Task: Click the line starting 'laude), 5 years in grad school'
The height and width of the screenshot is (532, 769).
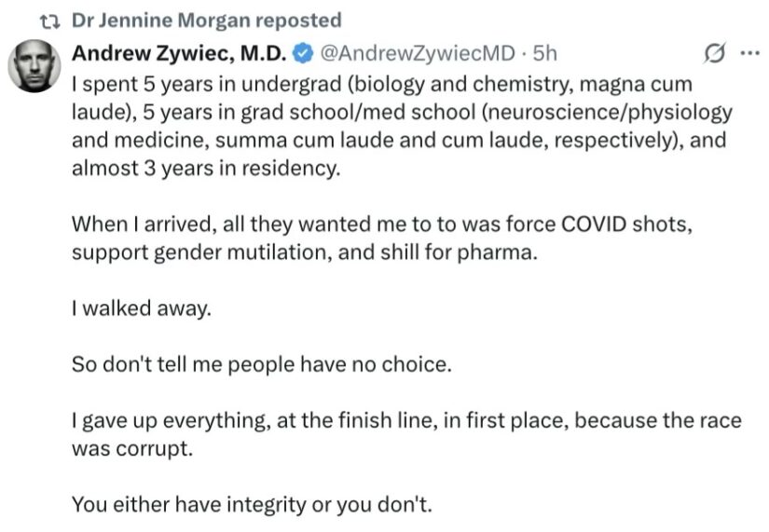Action: 402,113
